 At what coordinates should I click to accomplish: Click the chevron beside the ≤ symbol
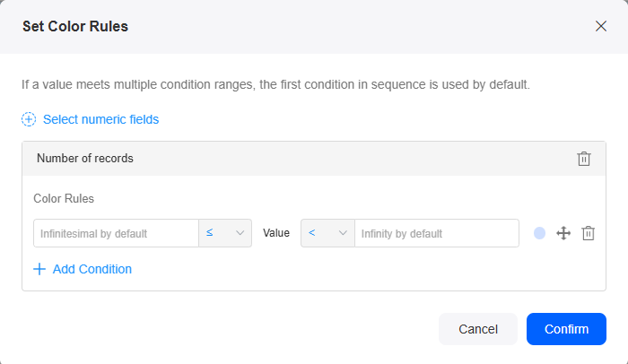coord(240,233)
